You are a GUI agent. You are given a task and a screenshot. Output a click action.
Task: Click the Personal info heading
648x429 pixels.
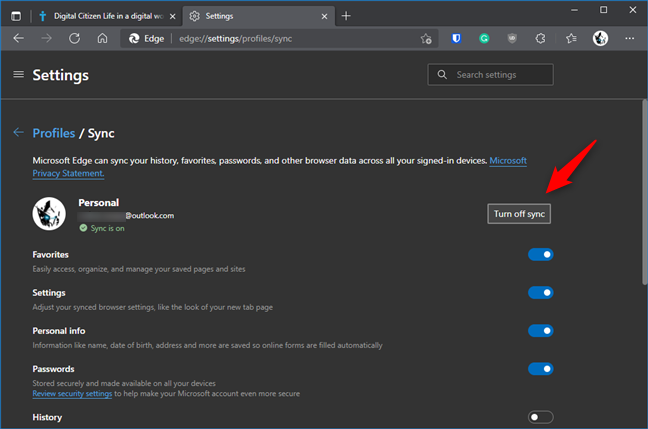tap(59, 331)
